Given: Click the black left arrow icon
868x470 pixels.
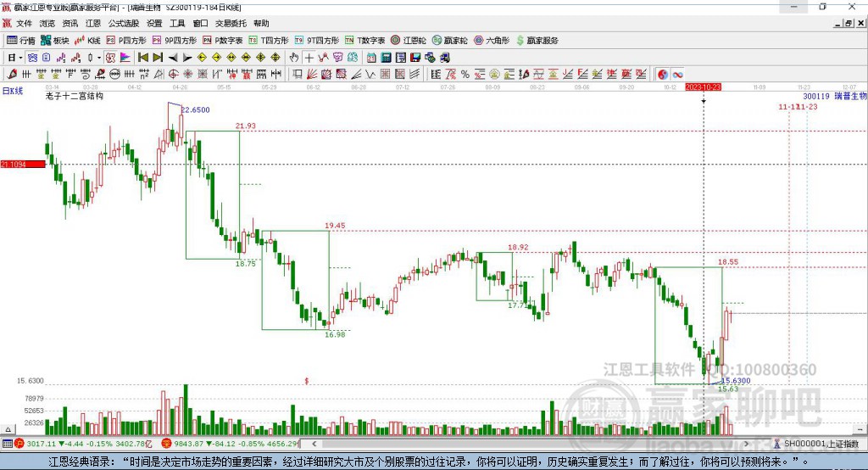Looking at the screenshot, I should pos(173,58).
